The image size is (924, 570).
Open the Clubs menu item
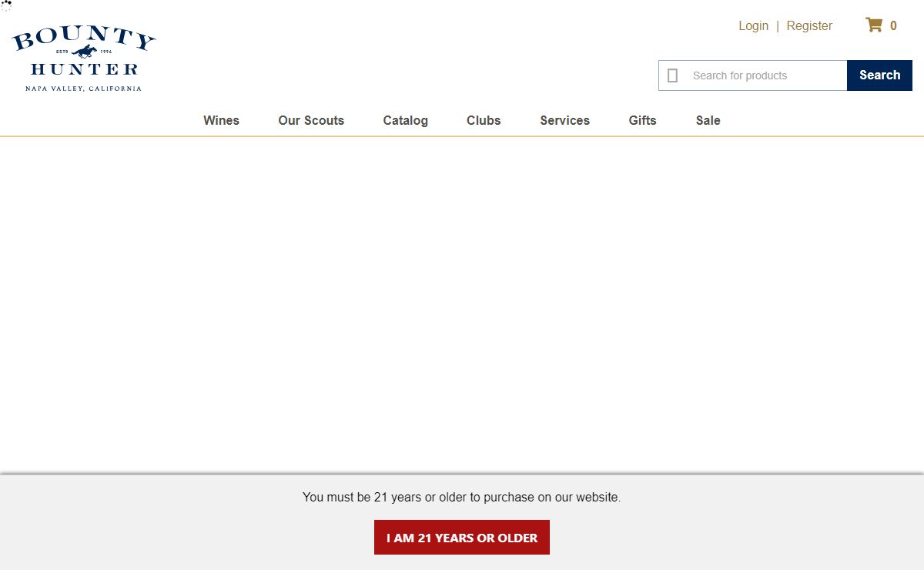[x=484, y=120]
